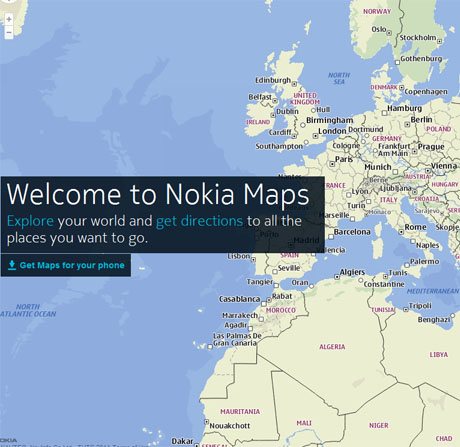Zoom in with the plus button
This screenshot has width=460, height=447.
(x=9, y=19)
